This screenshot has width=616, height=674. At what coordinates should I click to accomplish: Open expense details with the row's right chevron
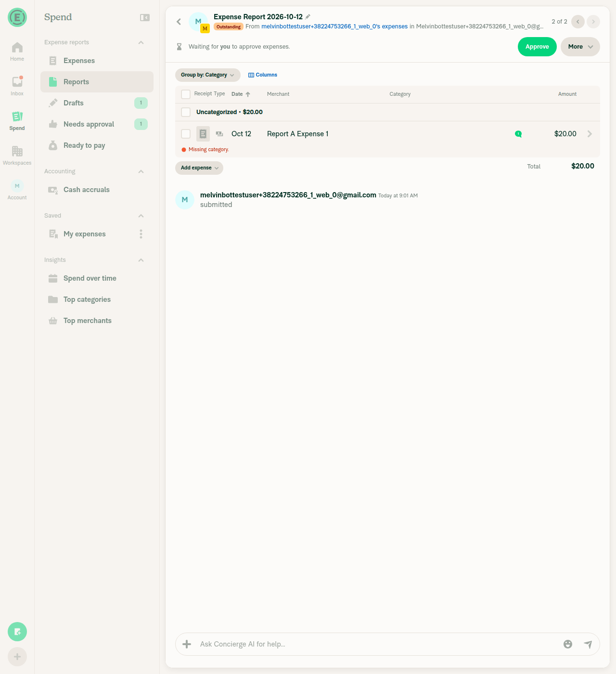click(x=590, y=134)
